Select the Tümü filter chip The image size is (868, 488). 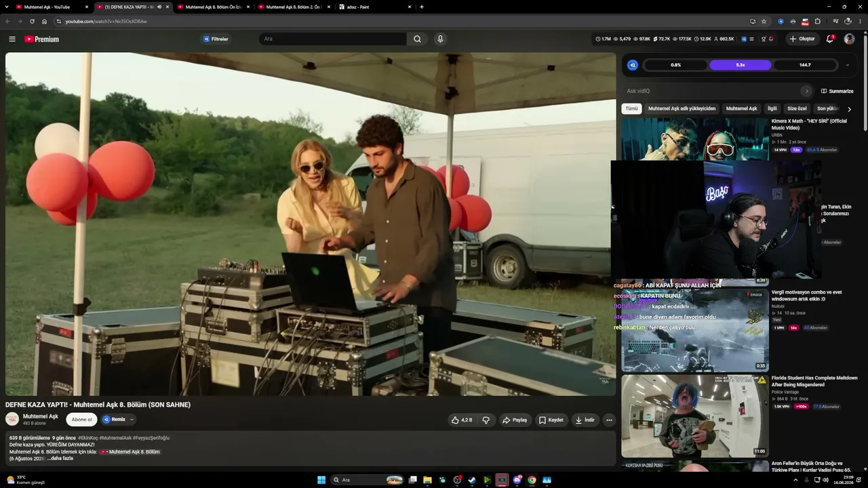631,108
